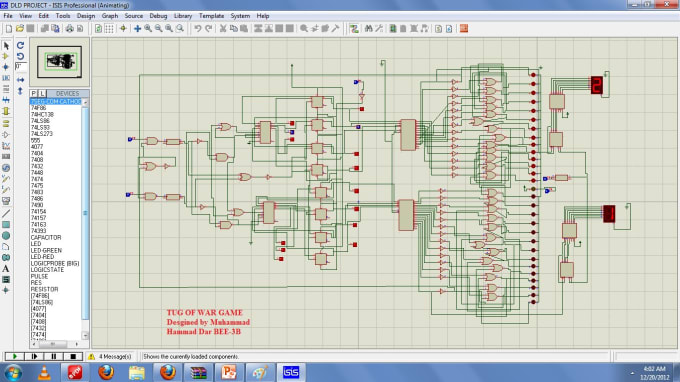680x382 pixels.
Task: Click the DEVICES header label
Action: click(68, 94)
